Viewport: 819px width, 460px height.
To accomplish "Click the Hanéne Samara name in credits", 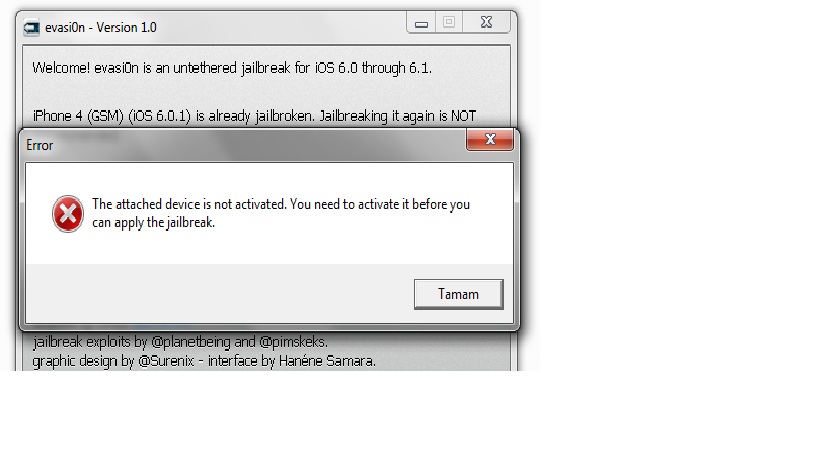I will tap(327, 361).
